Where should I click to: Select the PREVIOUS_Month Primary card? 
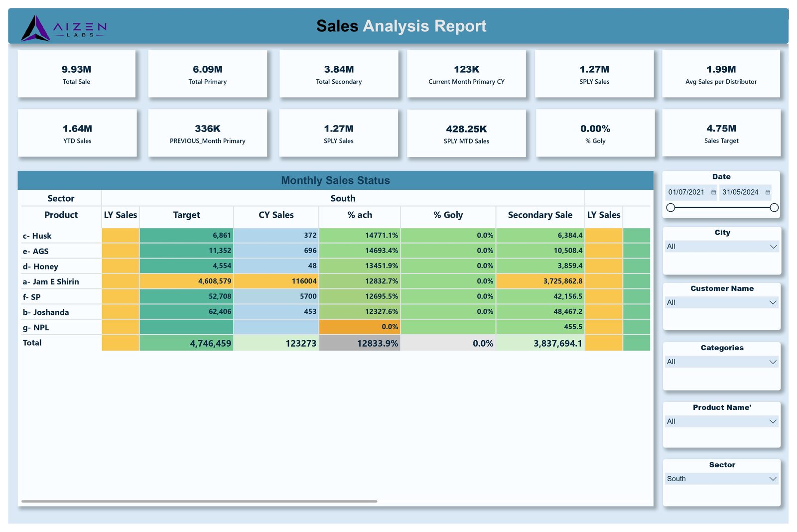208,133
